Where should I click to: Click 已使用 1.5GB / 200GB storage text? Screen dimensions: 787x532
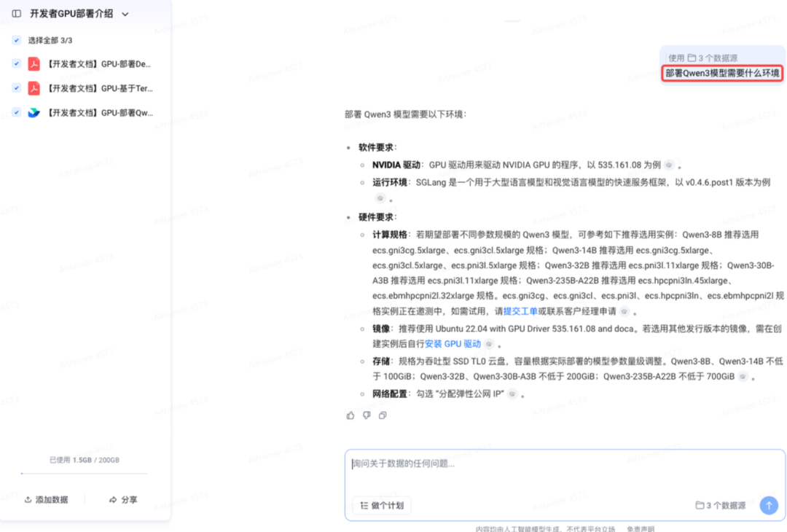coord(85,460)
